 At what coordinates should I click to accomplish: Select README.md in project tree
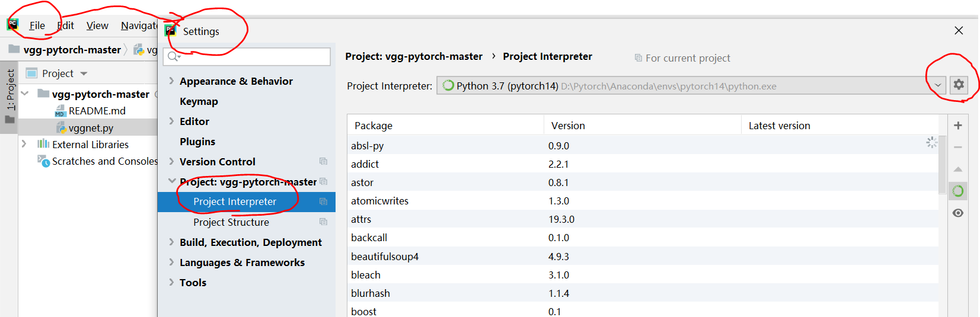pyautogui.click(x=97, y=111)
